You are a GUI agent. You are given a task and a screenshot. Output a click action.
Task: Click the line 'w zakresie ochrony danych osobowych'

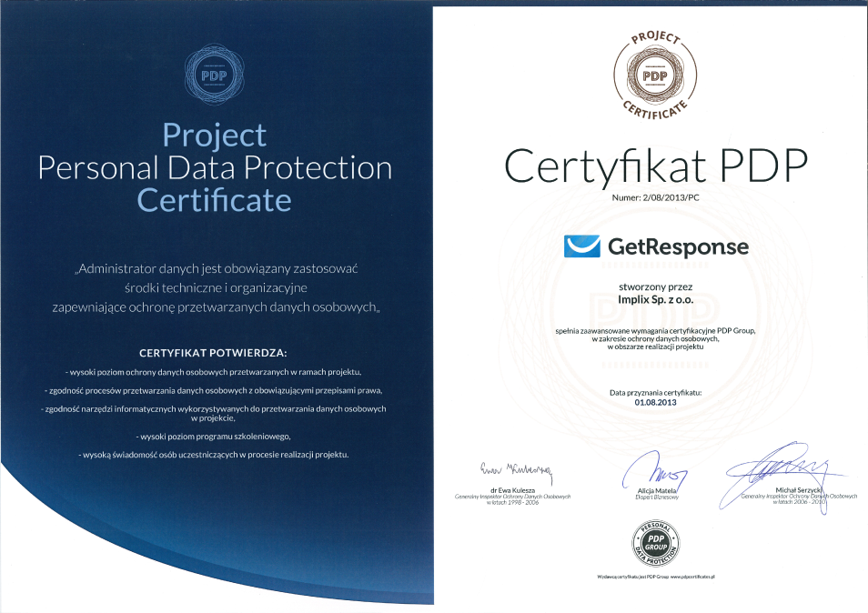[655, 338]
